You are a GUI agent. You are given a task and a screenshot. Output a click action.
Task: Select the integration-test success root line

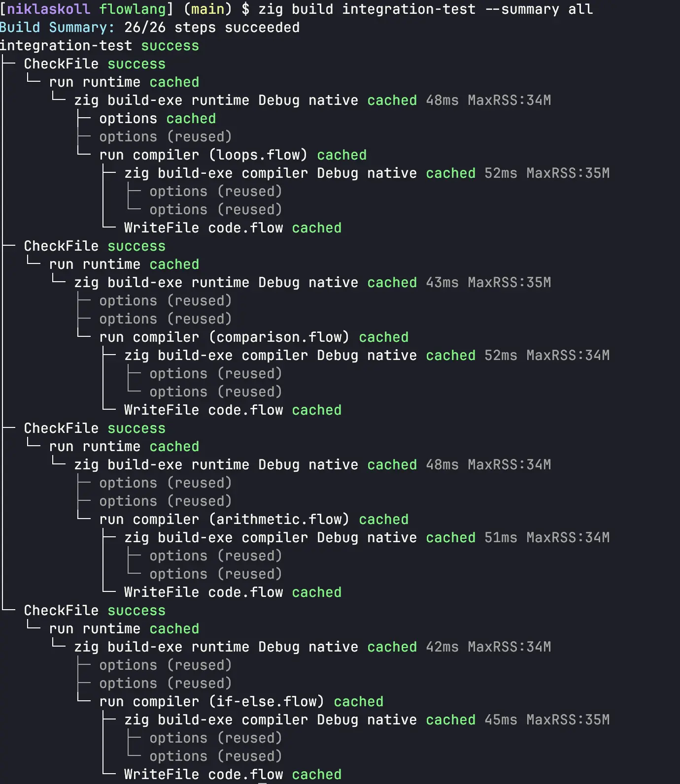coord(99,46)
